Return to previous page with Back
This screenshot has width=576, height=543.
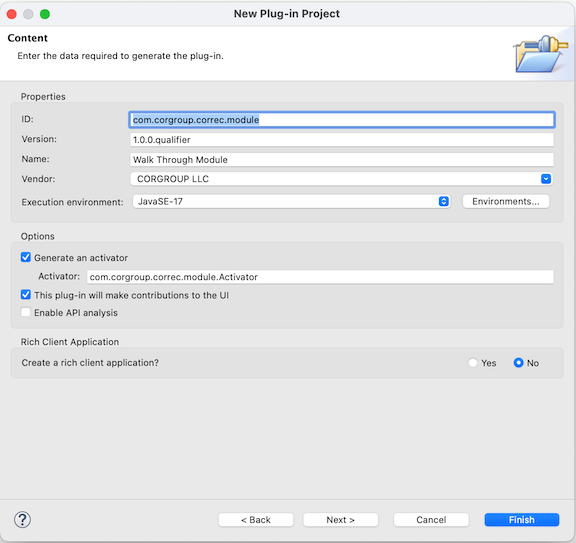pos(256,520)
